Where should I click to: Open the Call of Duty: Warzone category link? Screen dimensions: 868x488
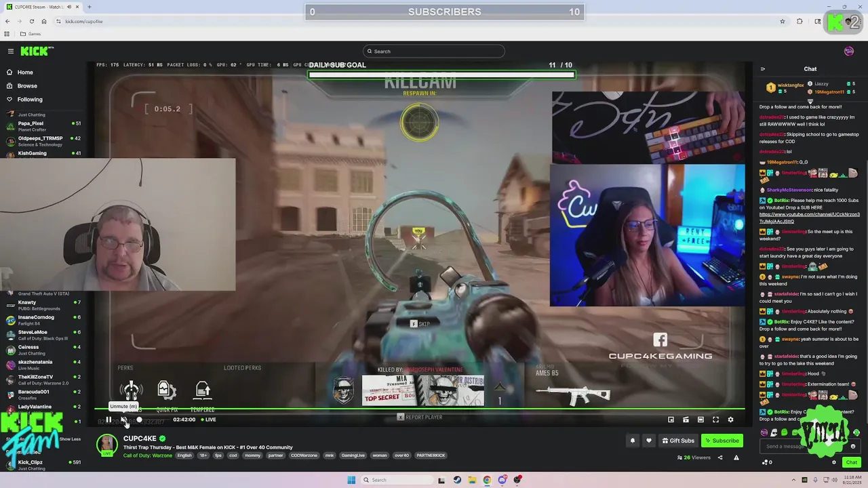point(148,455)
